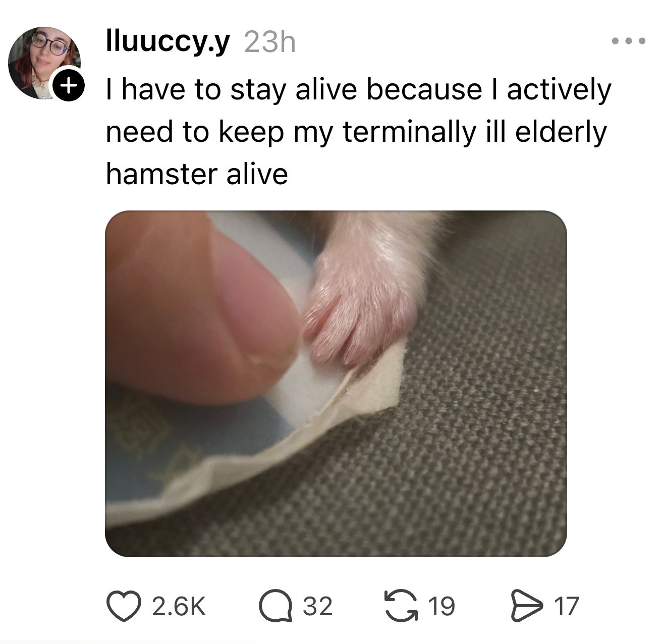Click the words "hamster alive" in post
663x644 pixels.
(197, 174)
